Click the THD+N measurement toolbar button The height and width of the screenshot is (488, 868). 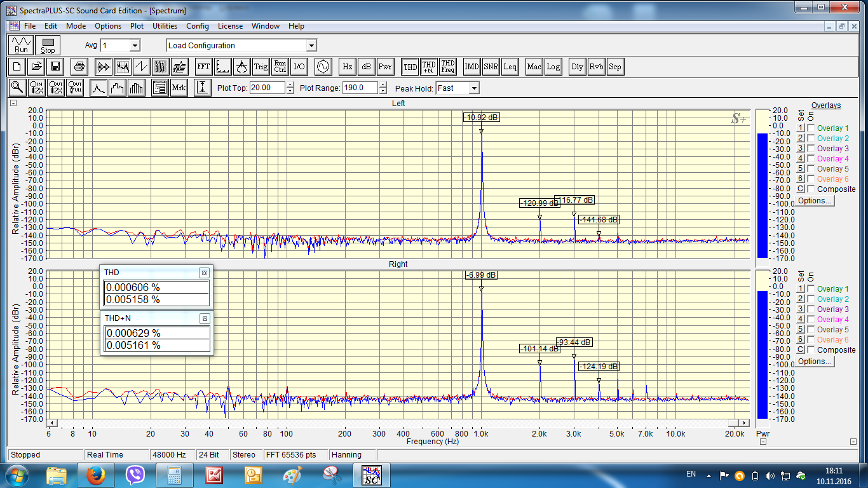429,67
